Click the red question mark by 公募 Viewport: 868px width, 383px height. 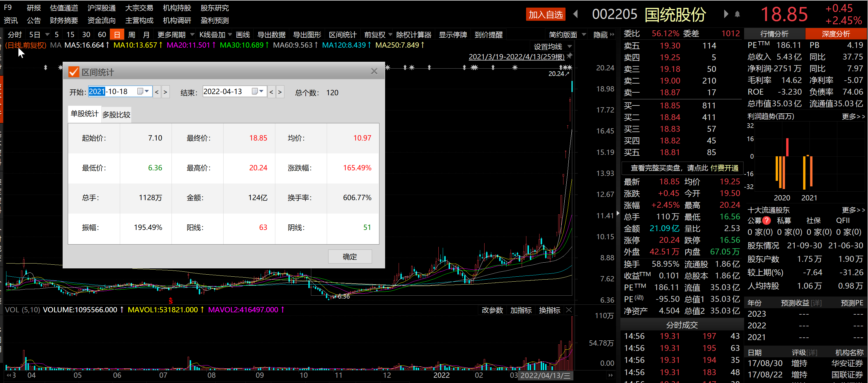pyautogui.click(x=767, y=221)
